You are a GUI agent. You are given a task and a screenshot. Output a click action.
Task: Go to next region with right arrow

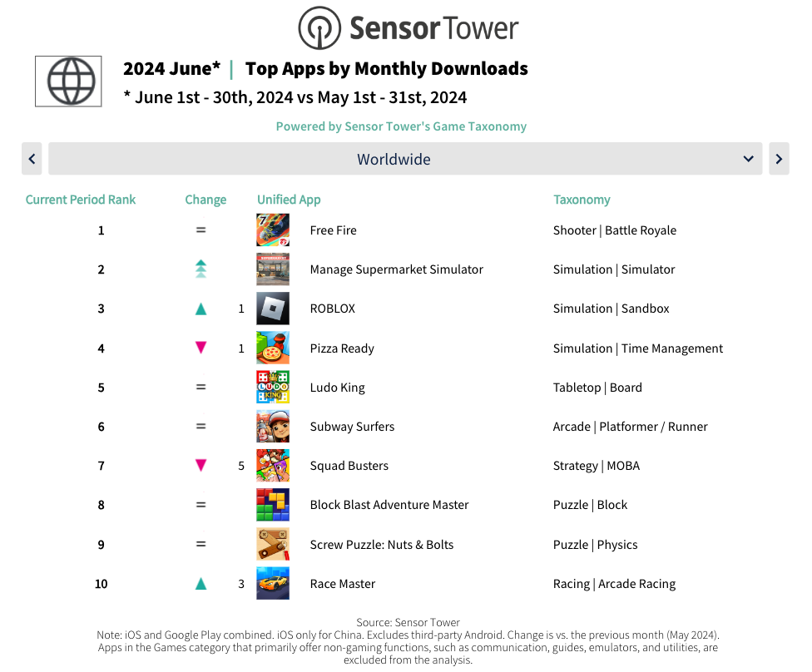[x=779, y=159]
